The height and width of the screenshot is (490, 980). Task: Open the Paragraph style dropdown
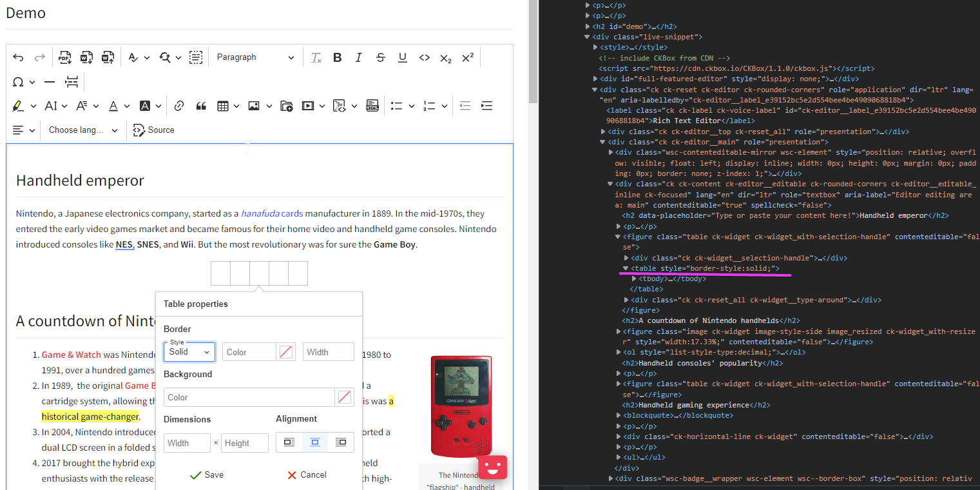256,57
